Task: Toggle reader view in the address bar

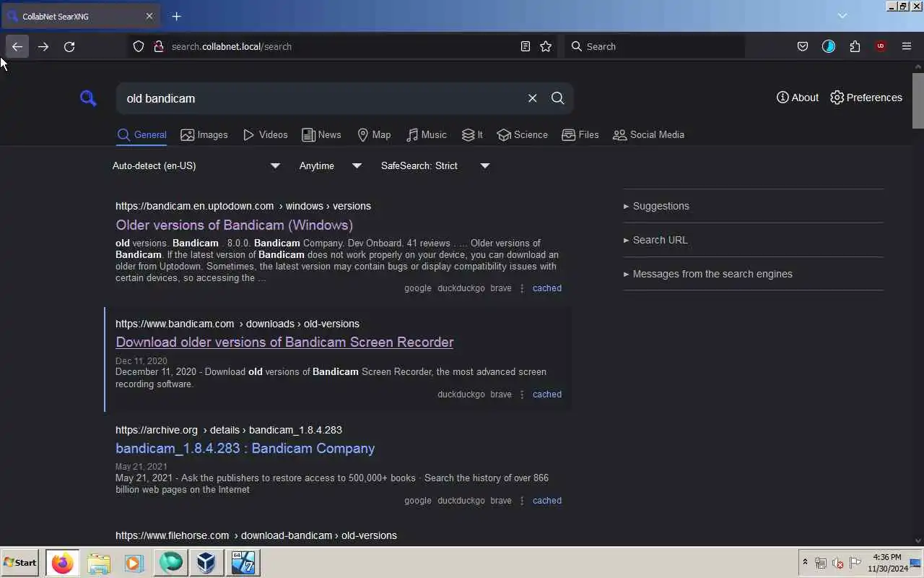Action: click(x=526, y=46)
